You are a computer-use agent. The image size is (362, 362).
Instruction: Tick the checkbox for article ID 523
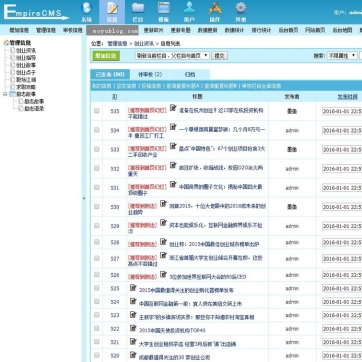[x=97, y=315]
